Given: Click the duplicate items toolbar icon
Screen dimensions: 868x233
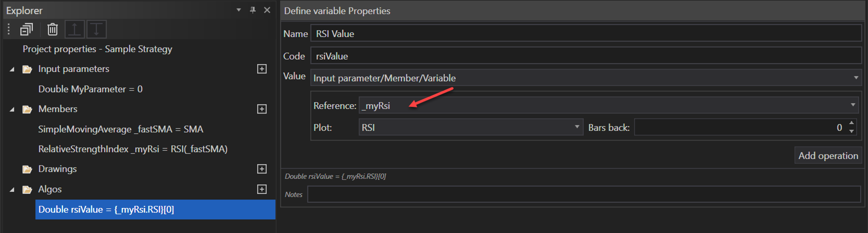Looking at the screenshot, I should pyautogui.click(x=26, y=29).
